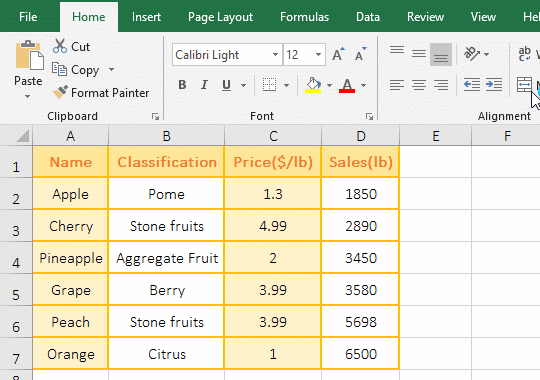The width and height of the screenshot is (540, 380).
Task: Decrease indent of cell contents
Action: point(472,85)
